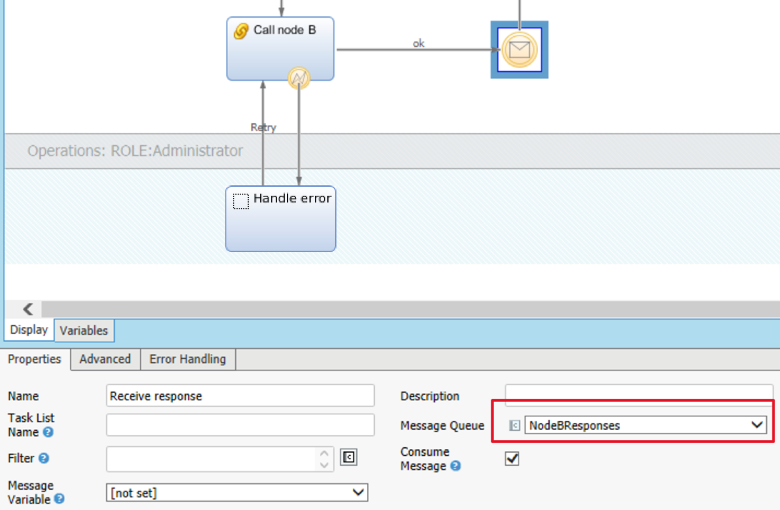780x510 pixels.
Task: Select the receive message envelope node
Action: click(x=519, y=49)
